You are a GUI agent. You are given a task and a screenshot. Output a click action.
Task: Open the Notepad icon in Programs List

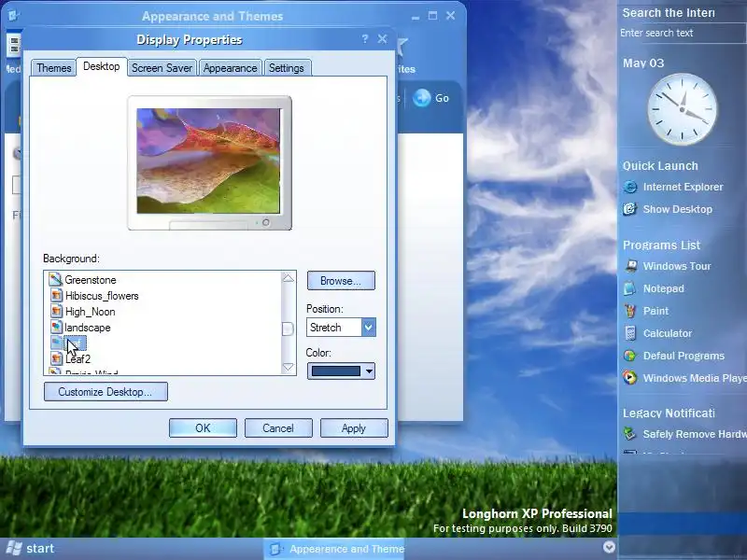point(629,288)
